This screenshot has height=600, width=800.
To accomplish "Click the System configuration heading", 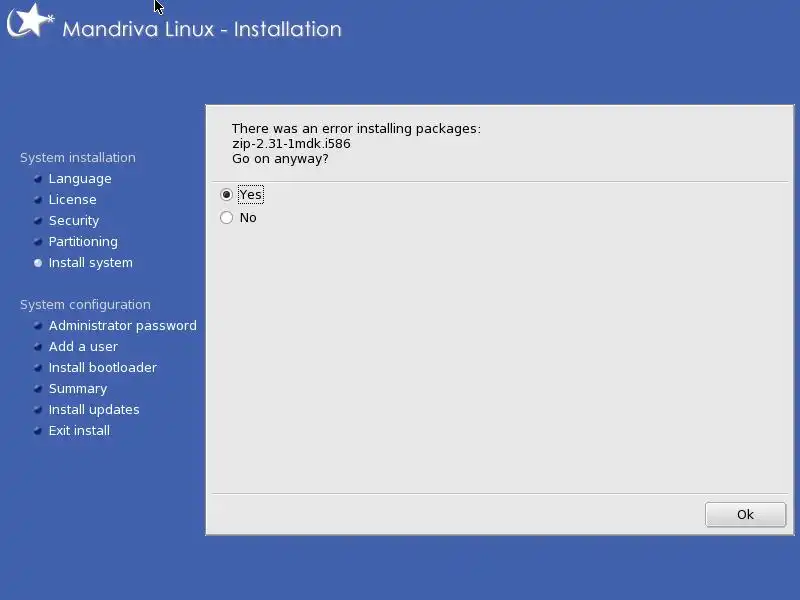I will point(85,305).
